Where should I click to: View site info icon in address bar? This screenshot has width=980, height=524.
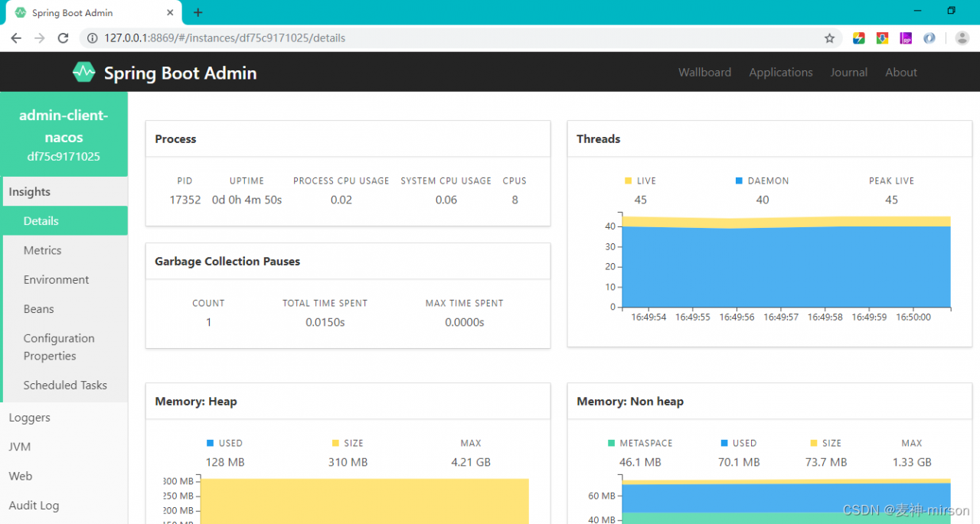92,38
